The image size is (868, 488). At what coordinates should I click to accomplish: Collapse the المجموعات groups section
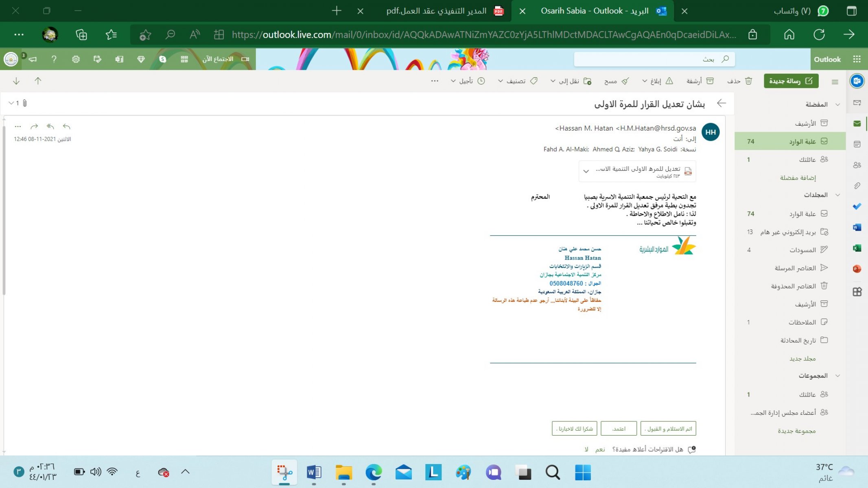(837, 376)
